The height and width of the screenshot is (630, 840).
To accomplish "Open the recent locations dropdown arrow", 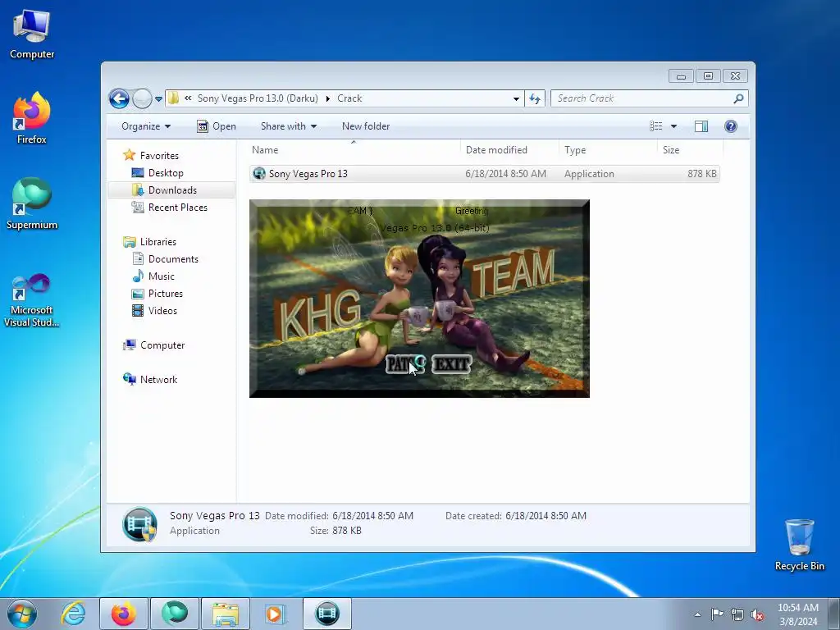I will point(158,99).
